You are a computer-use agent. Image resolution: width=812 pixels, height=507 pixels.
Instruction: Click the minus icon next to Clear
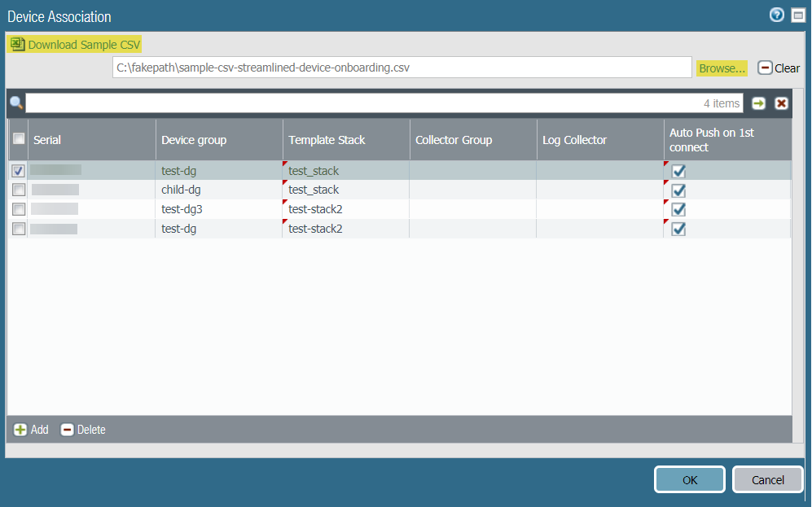coord(765,68)
